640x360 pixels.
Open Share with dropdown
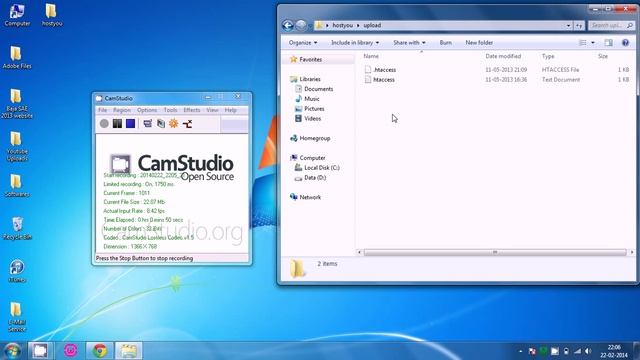click(409, 42)
